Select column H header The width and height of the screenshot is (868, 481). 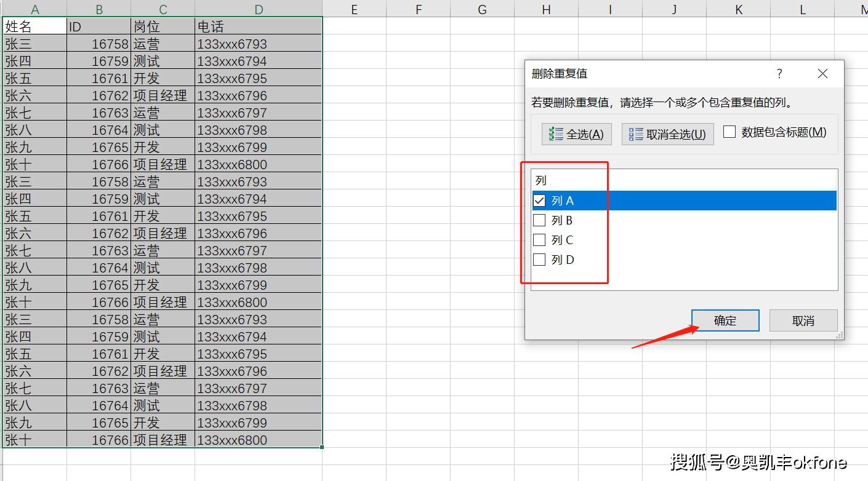pyautogui.click(x=547, y=9)
